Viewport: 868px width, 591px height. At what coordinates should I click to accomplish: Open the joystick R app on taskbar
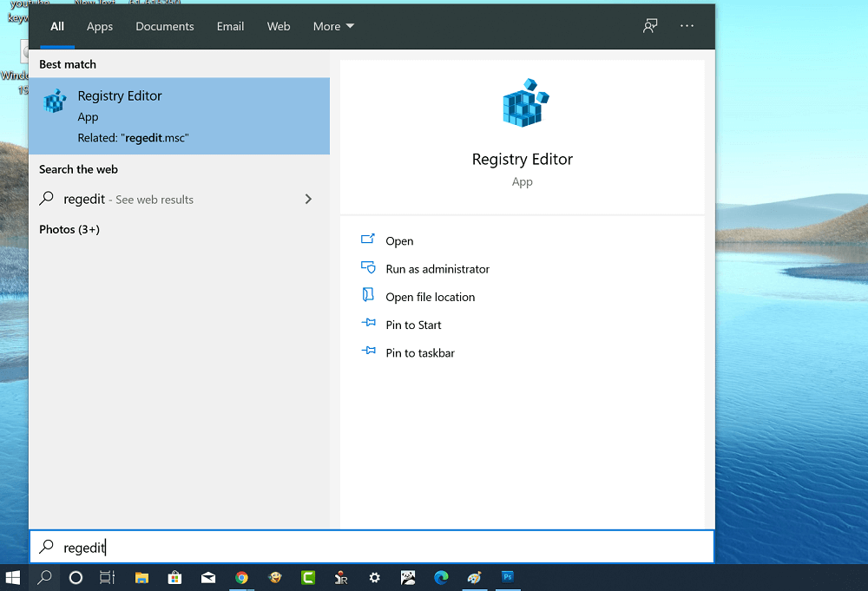click(x=341, y=578)
